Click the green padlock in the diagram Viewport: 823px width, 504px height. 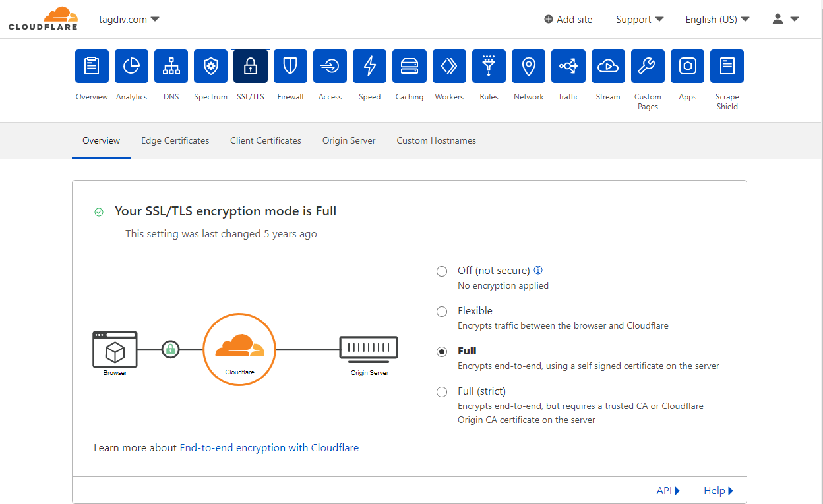tap(170, 349)
